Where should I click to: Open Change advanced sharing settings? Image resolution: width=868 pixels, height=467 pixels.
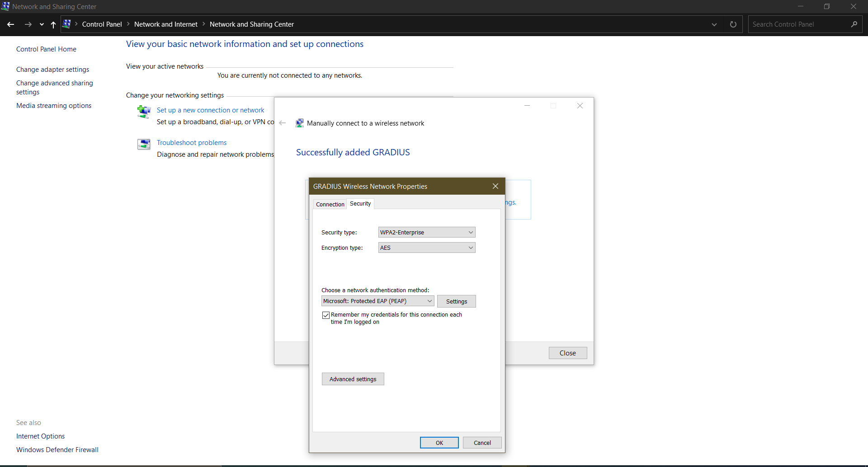coord(55,88)
